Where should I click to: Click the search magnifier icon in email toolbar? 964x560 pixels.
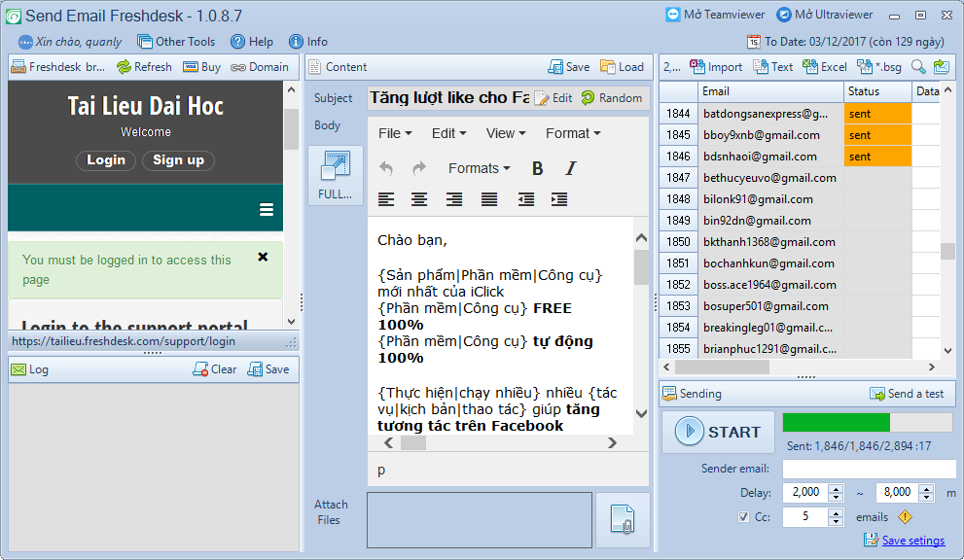click(918, 67)
